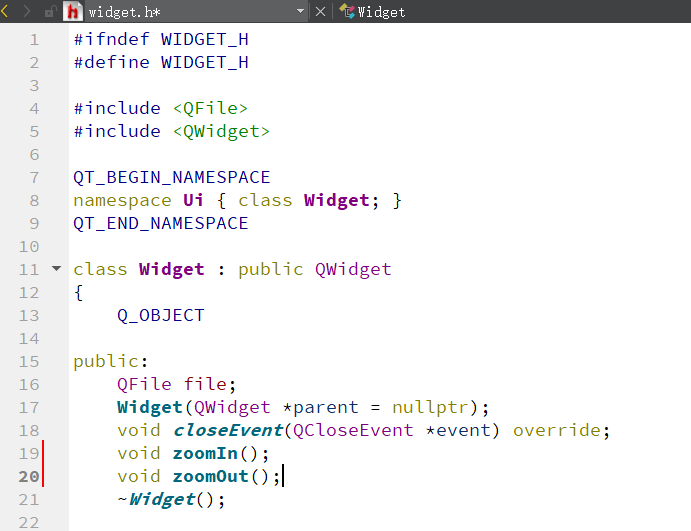
Task: Click the Widget constructor name on line 17
Action: coord(150,407)
